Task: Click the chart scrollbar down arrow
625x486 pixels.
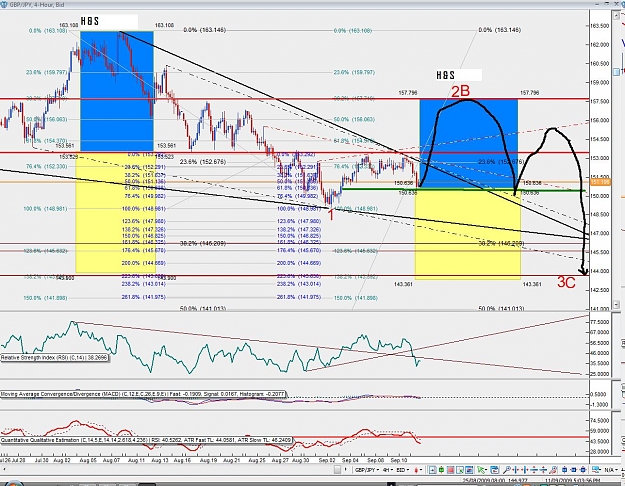Action: click(616, 305)
